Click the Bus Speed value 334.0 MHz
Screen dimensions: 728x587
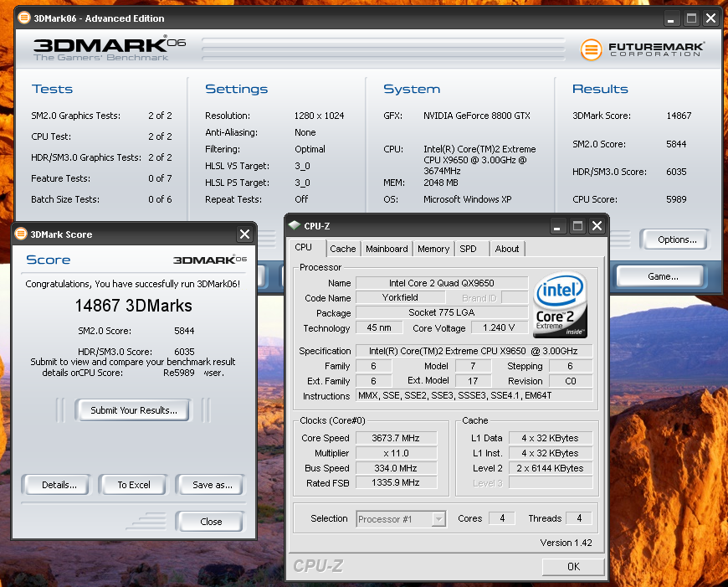click(x=396, y=468)
